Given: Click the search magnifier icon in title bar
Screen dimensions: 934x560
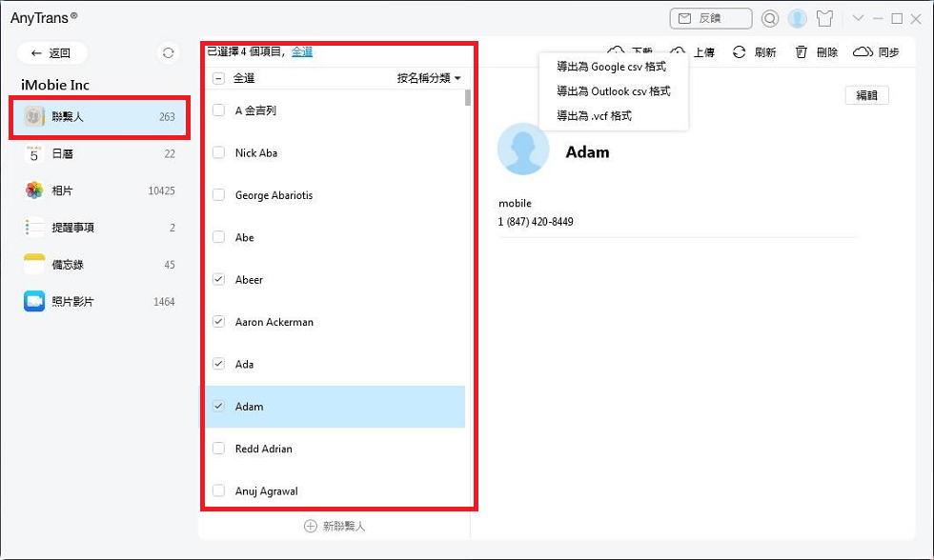Looking at the screenshot, I should pyautogui.click(x=770, y=18).
